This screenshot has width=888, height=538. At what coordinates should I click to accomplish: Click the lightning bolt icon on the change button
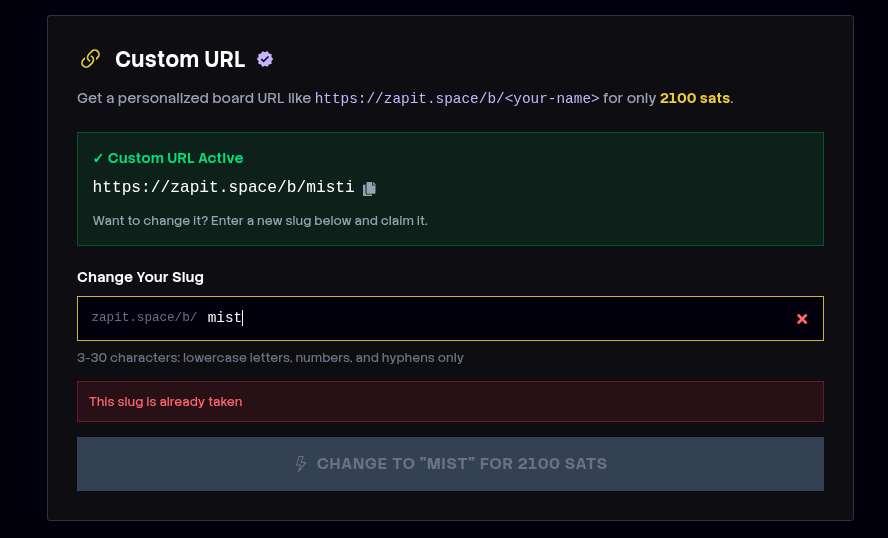tap(301, 464)
